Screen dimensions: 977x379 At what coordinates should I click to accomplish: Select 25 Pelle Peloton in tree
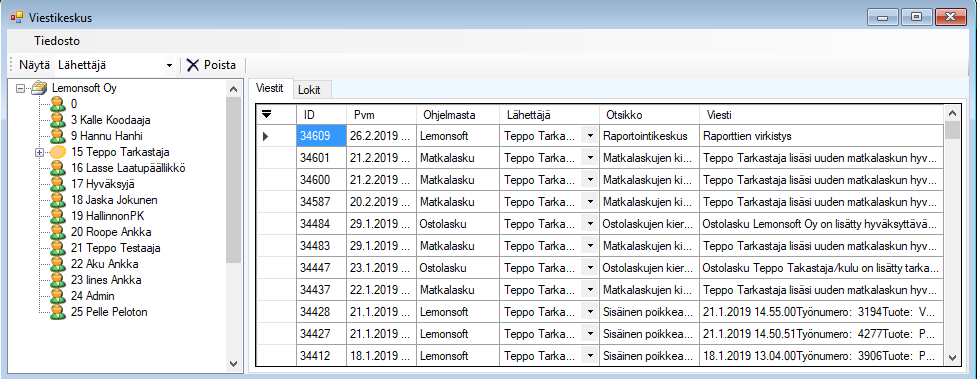pyautogui.click(x=110, y=312)
